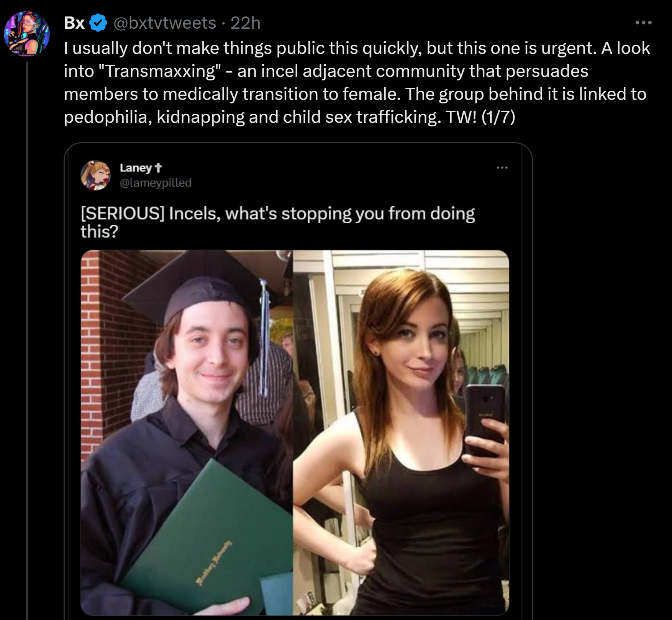Click the vertical thread connector line
672x620 pixels.
coord(27,341)
